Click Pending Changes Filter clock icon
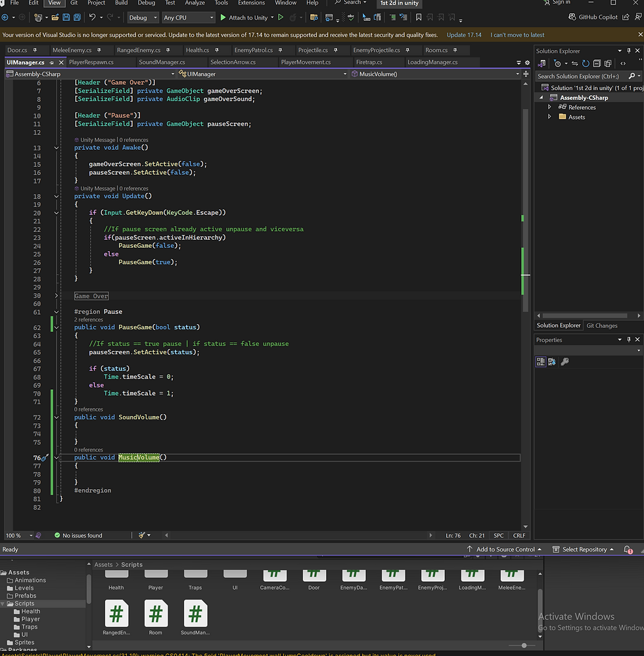The image size is (644, 656). coord(557,64)
